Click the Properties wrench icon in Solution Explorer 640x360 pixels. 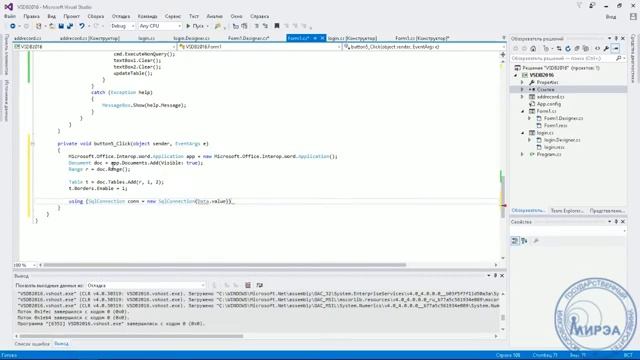click(x=607, y=49)
